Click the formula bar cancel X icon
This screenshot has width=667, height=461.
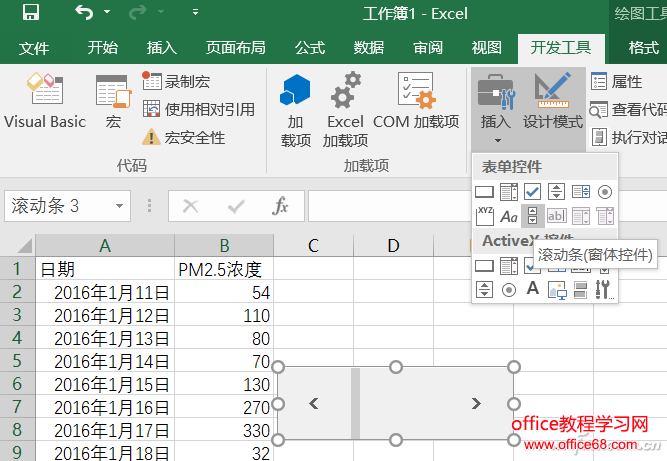pyautogui.click(x=190, y=206)
